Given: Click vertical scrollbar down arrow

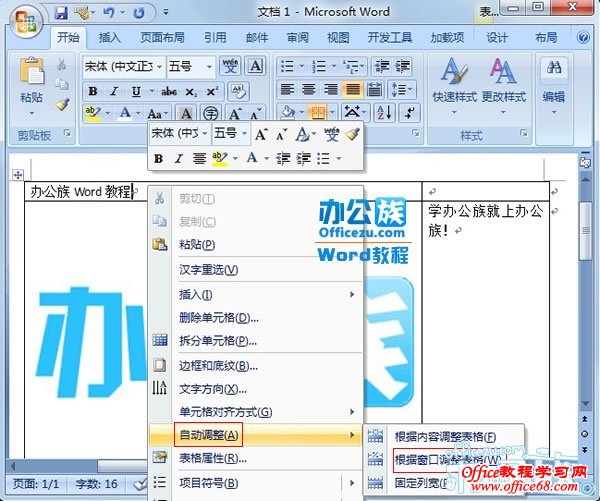Looking at the screenshot, I should (585, 403).
